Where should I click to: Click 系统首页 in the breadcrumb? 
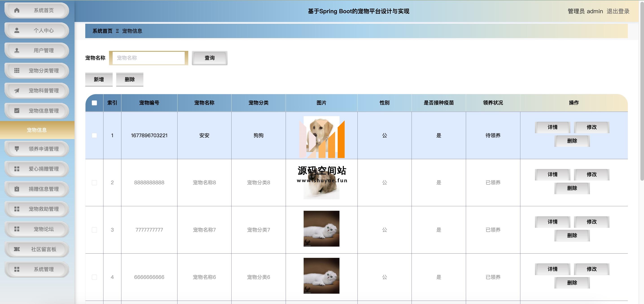click(x=103, y=31)
